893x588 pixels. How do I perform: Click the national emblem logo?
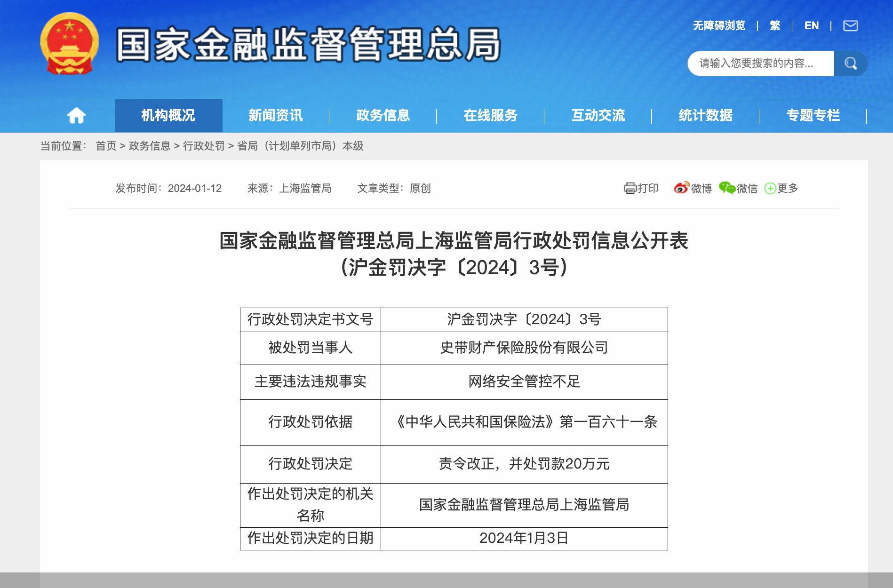tap(69, 44)
